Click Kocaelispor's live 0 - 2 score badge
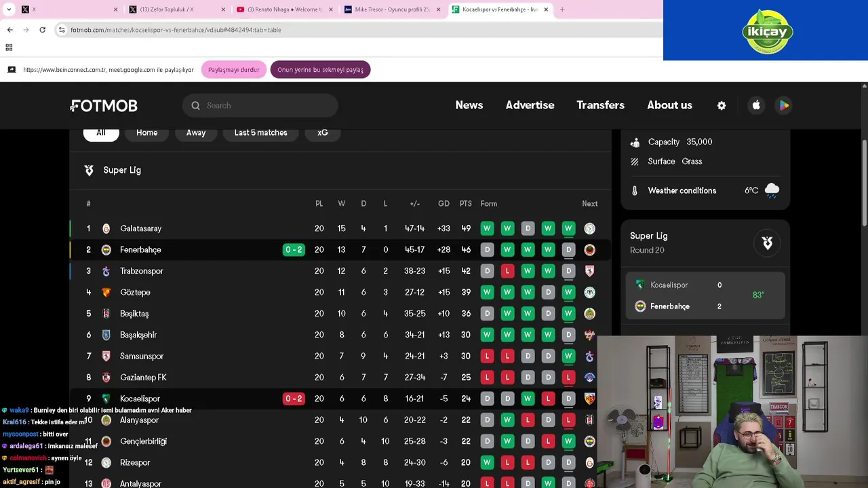This screenshot has height=488, width=868. [x=294, y=399]
